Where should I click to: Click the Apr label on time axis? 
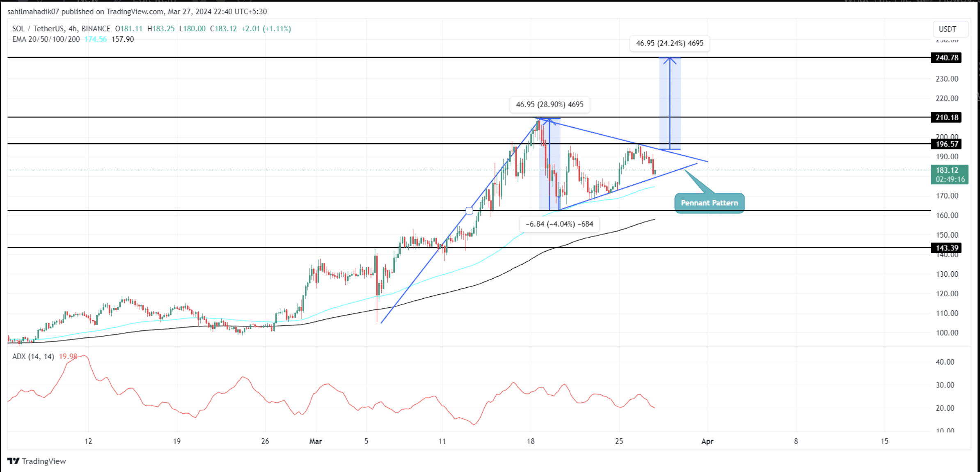coord(707,441)
